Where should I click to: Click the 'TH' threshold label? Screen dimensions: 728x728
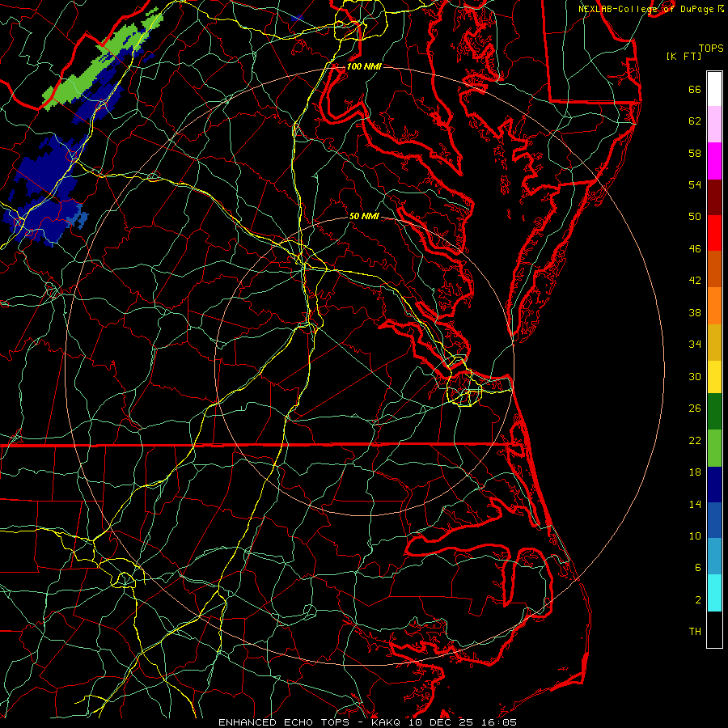[695, 632]
